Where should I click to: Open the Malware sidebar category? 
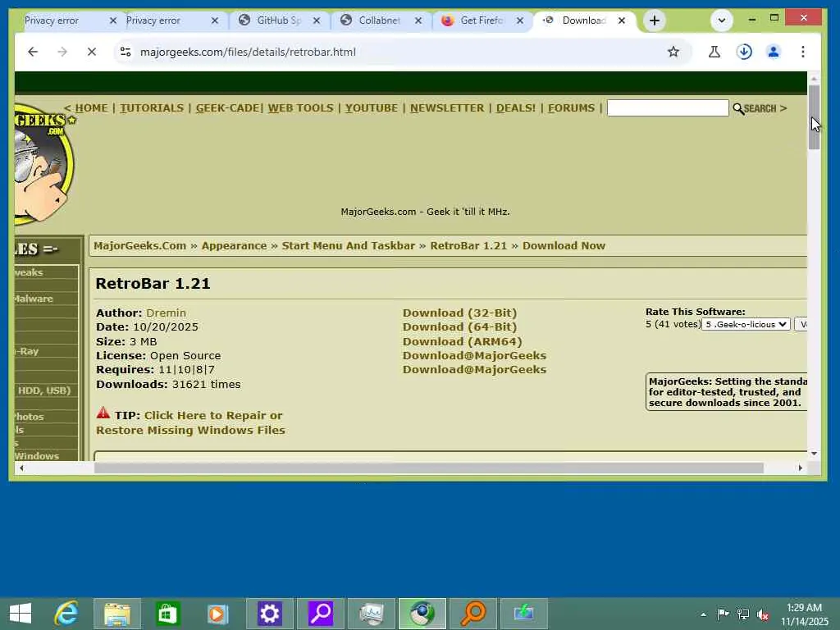click(33, 299)
